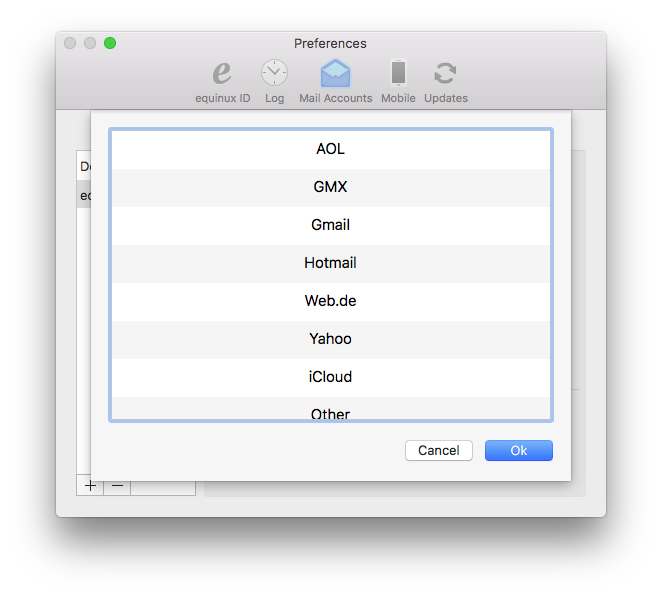Image resolution: width=662 pixels, height=597 pixels.
Task: Choose the Other provider entry
Action: [331, 408]
